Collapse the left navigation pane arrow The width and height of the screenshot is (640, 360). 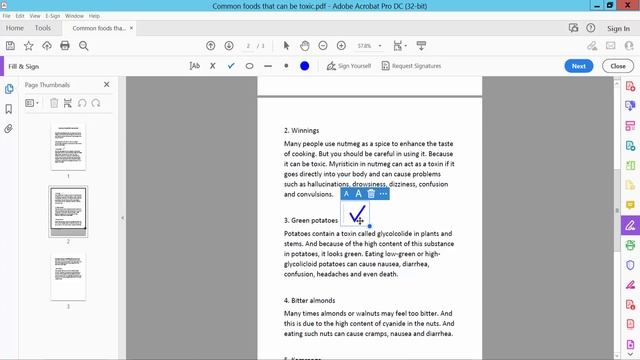click(122, 218)
